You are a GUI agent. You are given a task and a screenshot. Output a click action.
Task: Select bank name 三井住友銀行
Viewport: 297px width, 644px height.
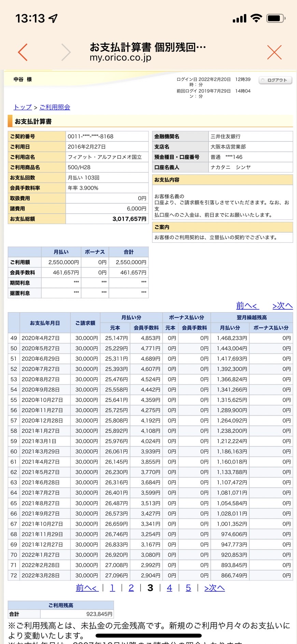(225, 136)
